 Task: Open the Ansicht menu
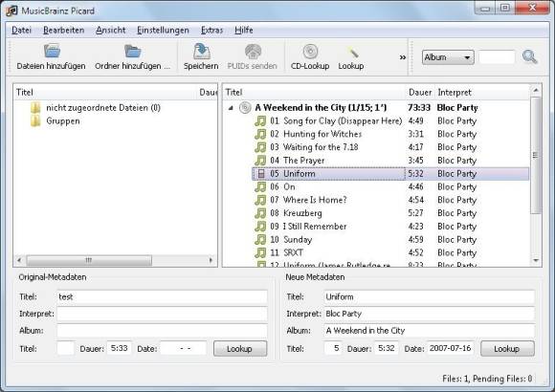pyautogui.click(x=110, y=30)
